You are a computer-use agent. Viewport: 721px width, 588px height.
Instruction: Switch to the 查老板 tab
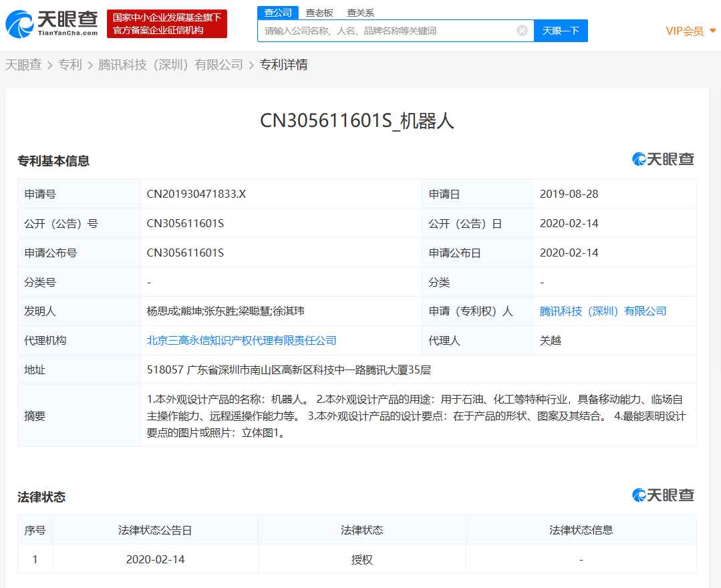[319, 13]
